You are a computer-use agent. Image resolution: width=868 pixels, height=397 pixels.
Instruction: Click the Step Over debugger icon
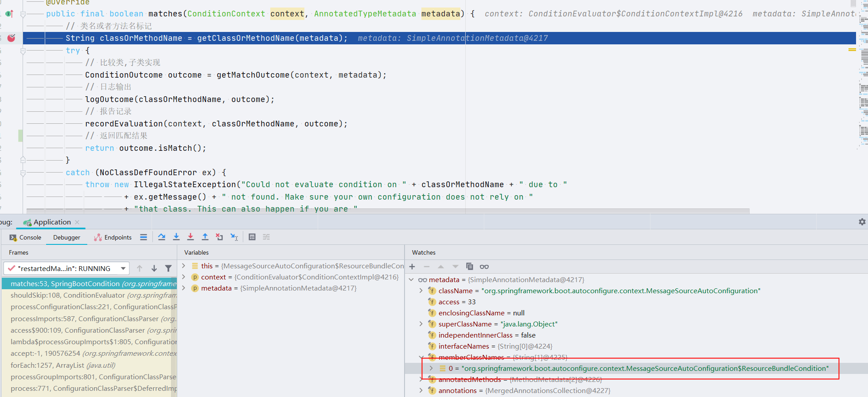[x=162, y=237]
